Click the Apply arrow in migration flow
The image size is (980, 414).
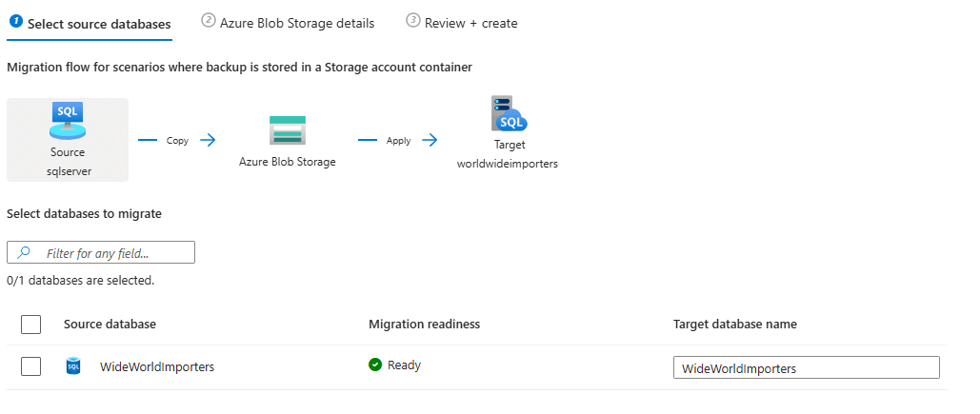pyautogui.click(x=397, y=141)
